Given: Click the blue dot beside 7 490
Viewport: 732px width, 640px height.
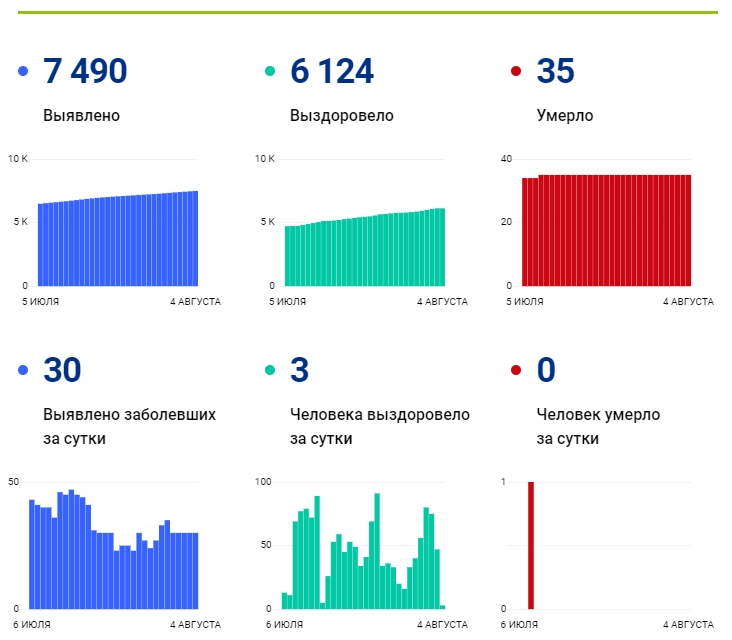Looking at the screenshot, I should coord(23,71).
